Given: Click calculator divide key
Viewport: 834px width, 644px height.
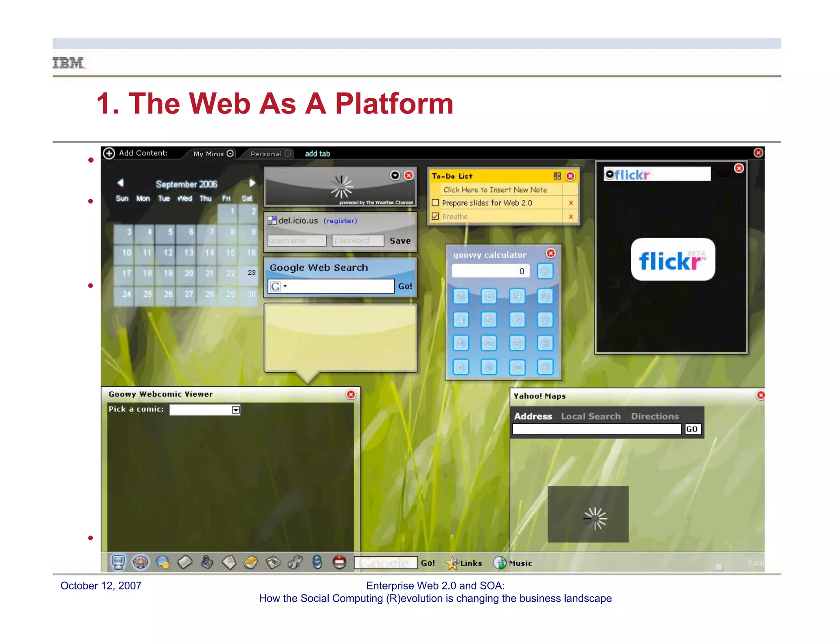Looking at the screenshot, I should click(x=545, y=296).
